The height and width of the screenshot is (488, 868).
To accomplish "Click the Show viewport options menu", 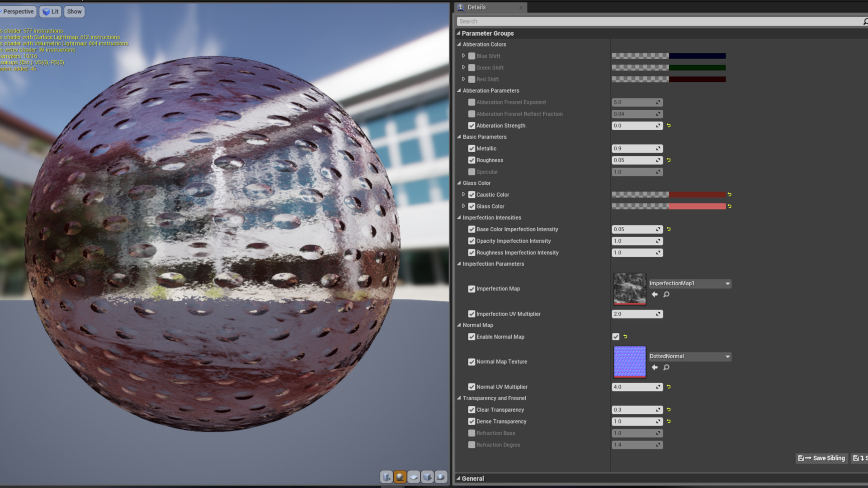I will pyautogui.click(x=73, y=11).
